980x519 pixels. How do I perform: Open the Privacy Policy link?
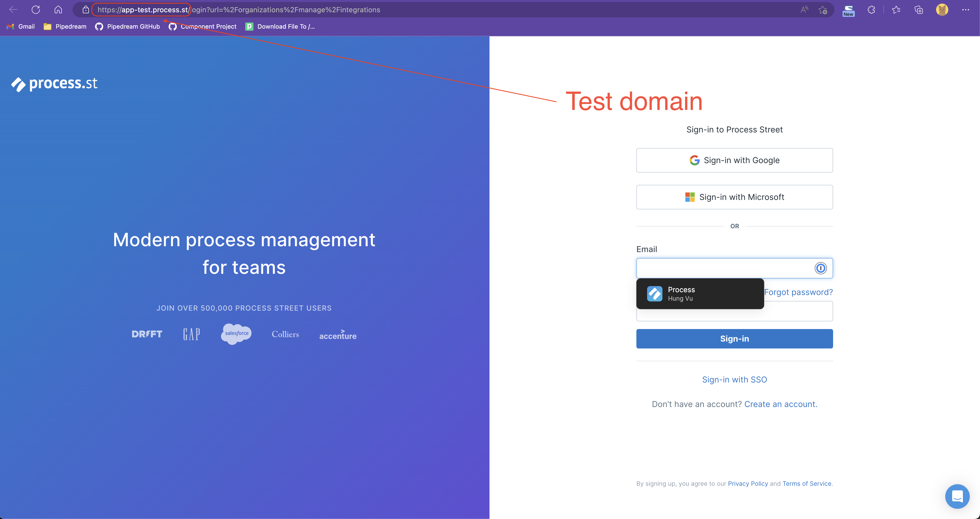pyautogui.click(x=748, y=483)
